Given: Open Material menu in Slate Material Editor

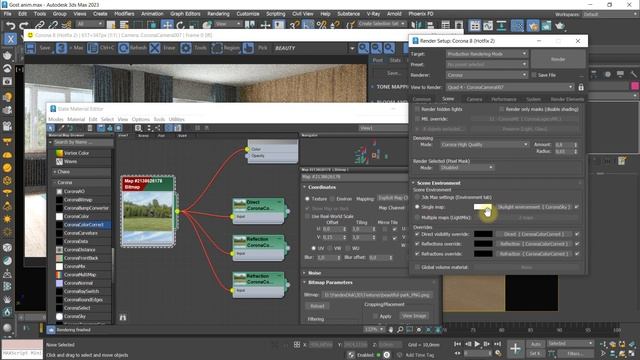Looking at the screenshot, I should point(76,119).
